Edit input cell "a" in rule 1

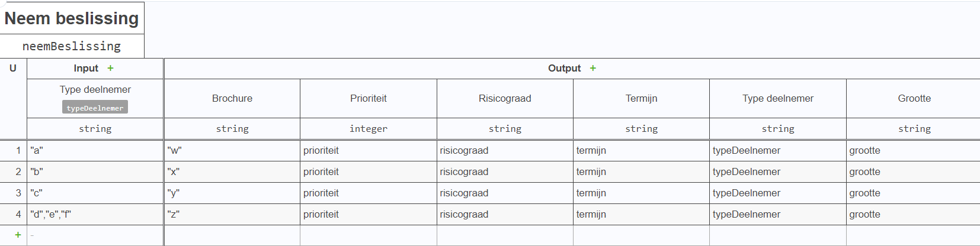(95, 151)
